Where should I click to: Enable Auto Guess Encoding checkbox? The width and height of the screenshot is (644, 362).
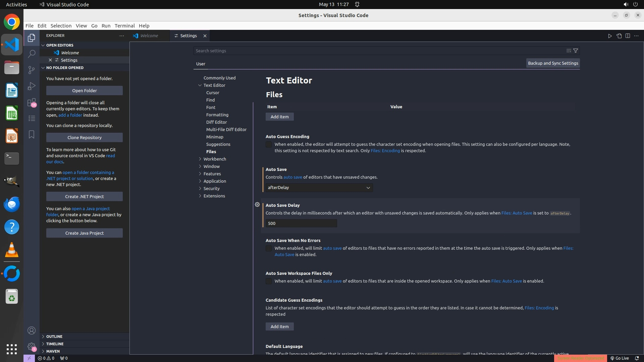point(269,144)
